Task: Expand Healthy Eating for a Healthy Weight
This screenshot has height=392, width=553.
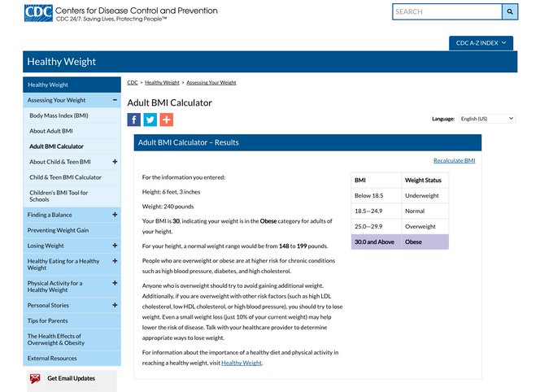Action: point(115,261)
